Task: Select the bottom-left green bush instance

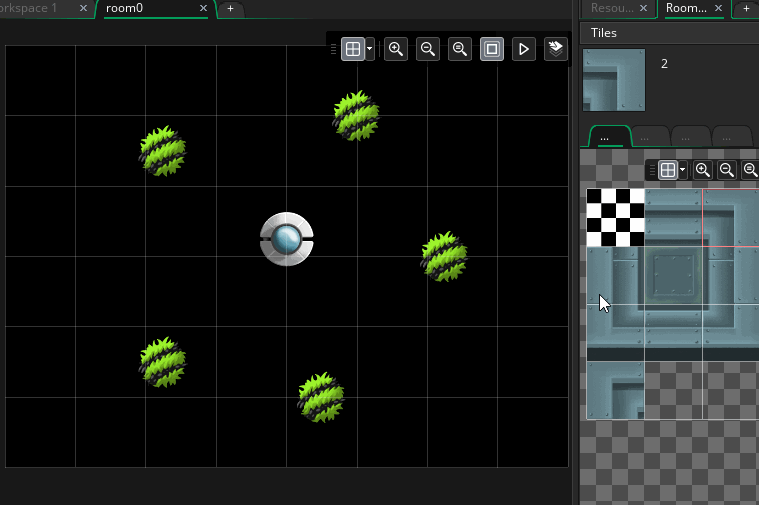Action: pyautogui.click(x=163, y=362)
